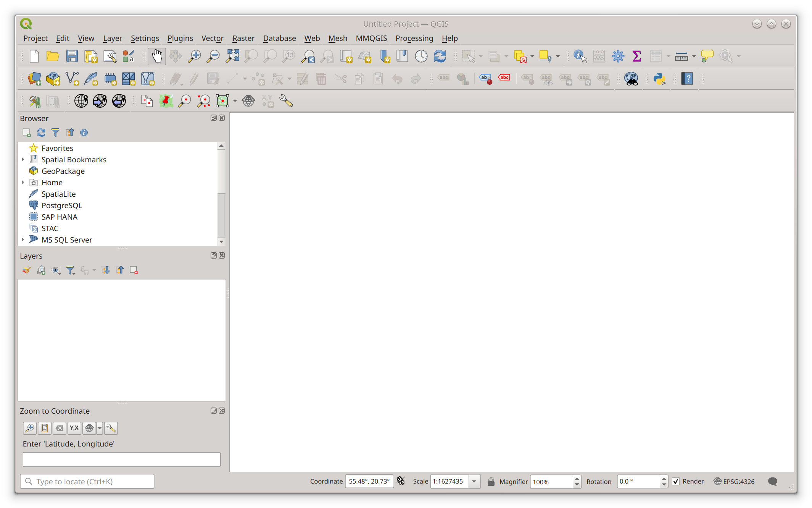This screenshot has width=812, height=508.
Task: Expand the MS SQL Server tree item
Action: click(23, 240)
